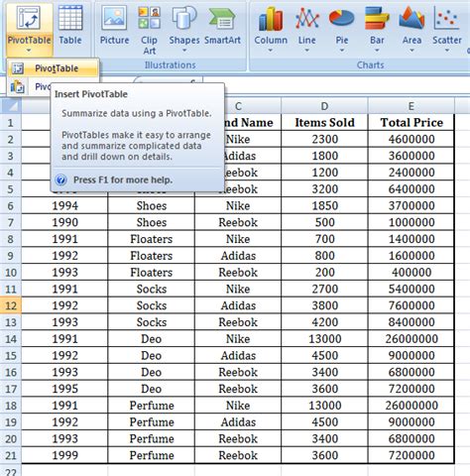
Task: Select cell D6 containing 1850
Action: pos(324,206)
